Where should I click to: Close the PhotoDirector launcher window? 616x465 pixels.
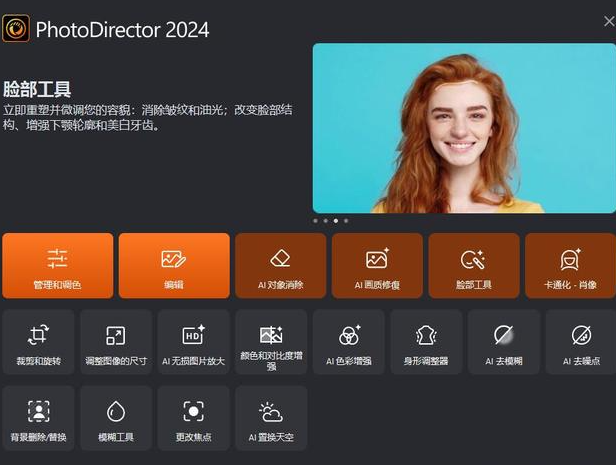[x=609, y=21]
